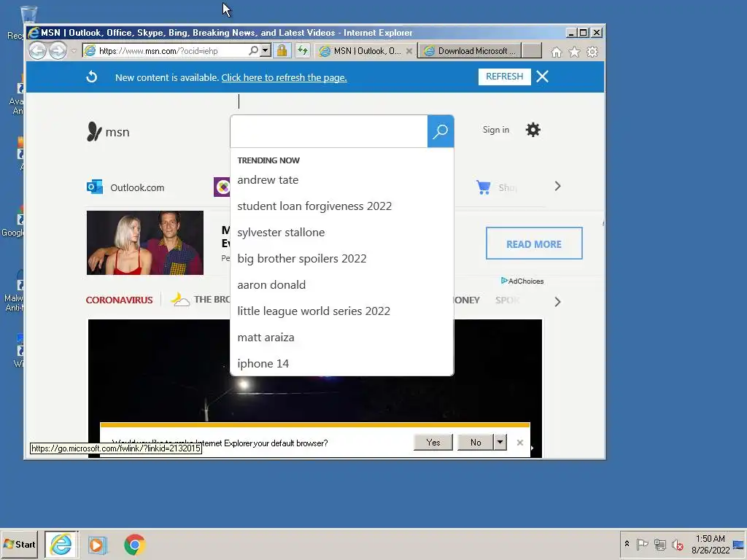Click the network tray icon
This screenshot has width=747, height=560.
(659, 544)
